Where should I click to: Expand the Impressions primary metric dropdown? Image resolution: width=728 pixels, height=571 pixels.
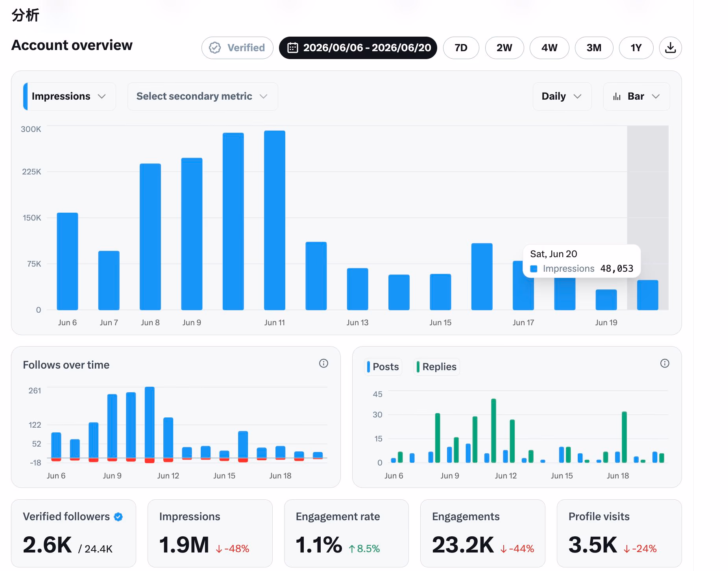[70, 96]
